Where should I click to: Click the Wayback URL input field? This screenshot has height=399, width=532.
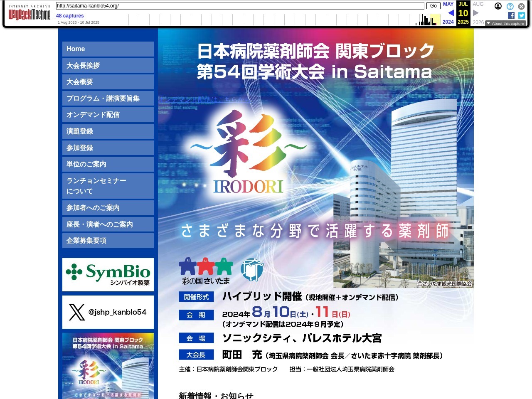[240, 6]
